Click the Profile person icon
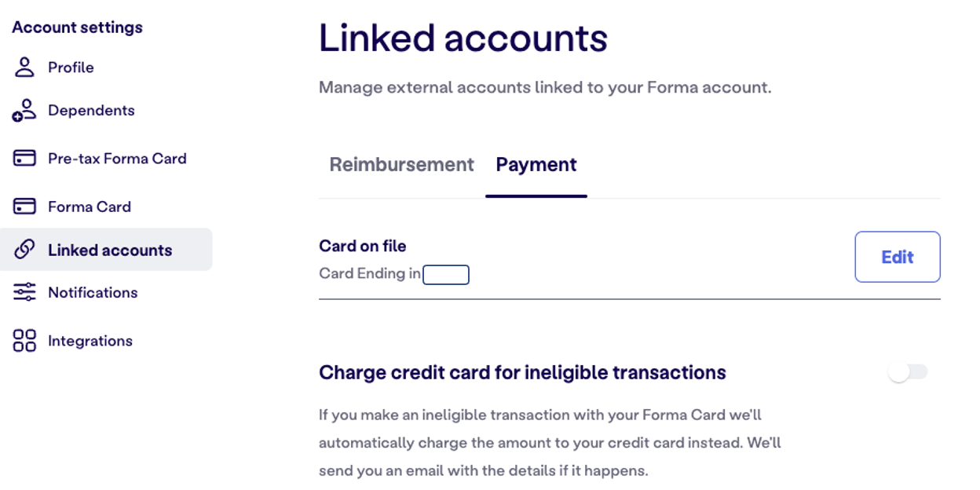 click(x=24, y=68)
